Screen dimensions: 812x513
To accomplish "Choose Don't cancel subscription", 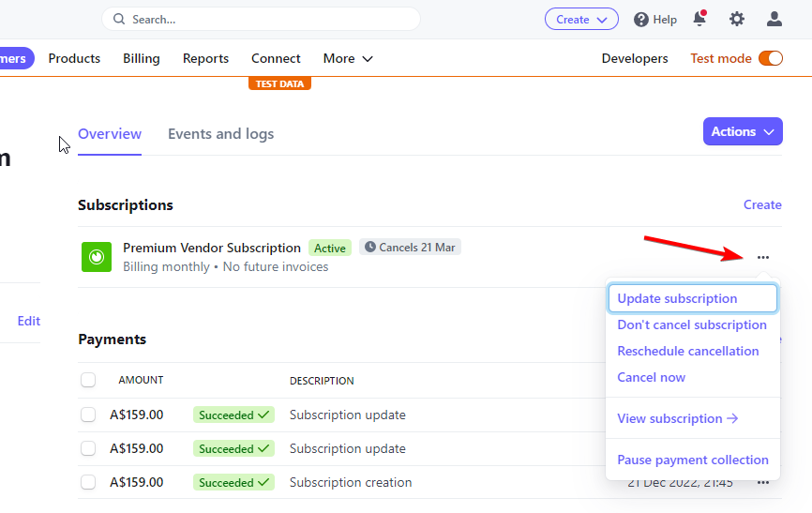I will click(692, 324).
